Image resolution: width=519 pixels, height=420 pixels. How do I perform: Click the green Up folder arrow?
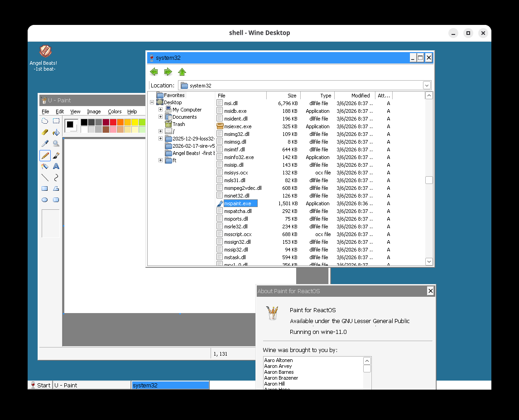tap(182, 72)
